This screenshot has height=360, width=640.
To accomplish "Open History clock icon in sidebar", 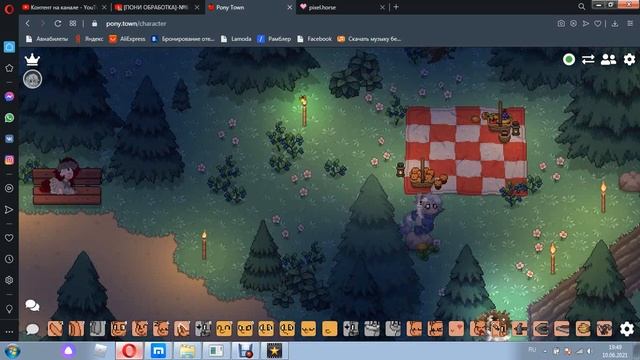I will point(9,259).
